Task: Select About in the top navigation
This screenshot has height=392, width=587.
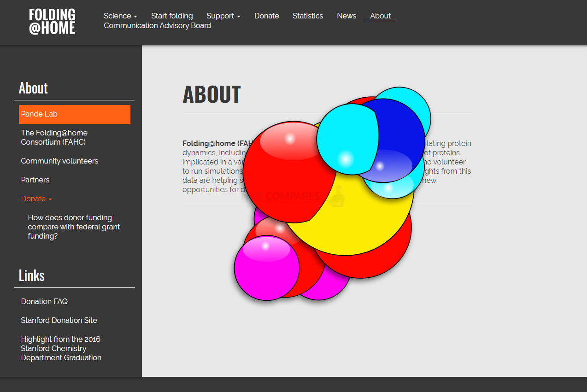Action: click(380, 16)
